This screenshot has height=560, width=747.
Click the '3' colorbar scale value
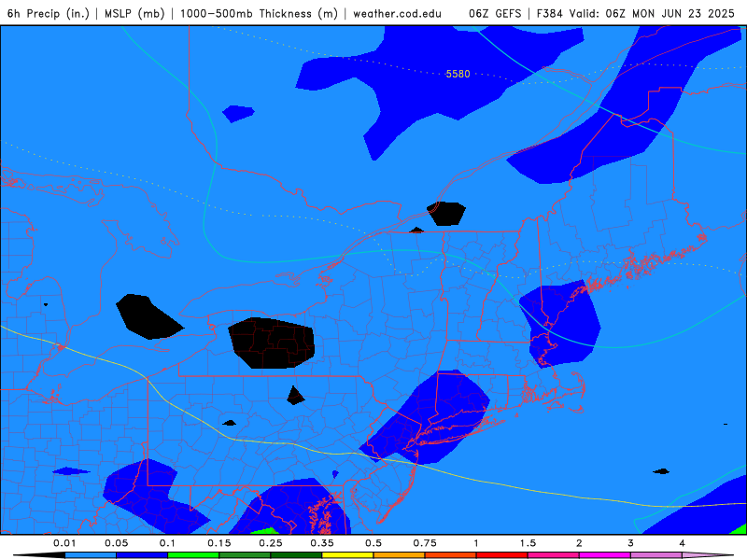pos(631,543)
